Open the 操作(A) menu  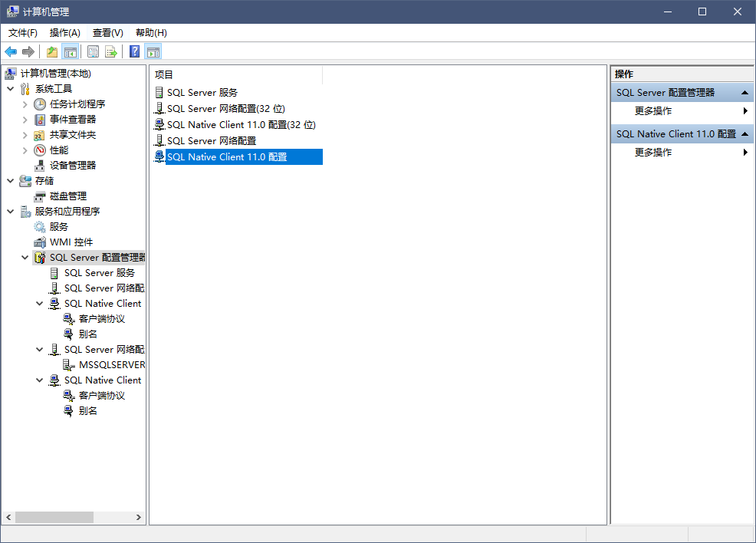[x=64, y=33]
